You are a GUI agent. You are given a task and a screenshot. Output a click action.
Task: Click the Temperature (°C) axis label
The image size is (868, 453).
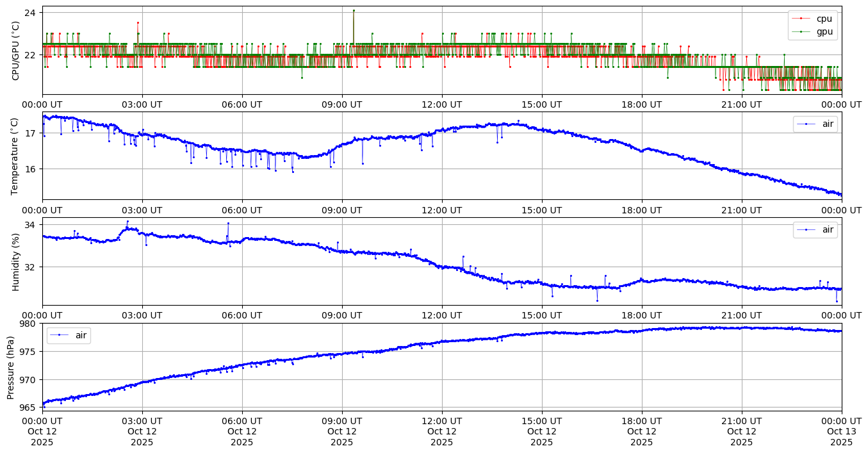(x=16, y=156)
